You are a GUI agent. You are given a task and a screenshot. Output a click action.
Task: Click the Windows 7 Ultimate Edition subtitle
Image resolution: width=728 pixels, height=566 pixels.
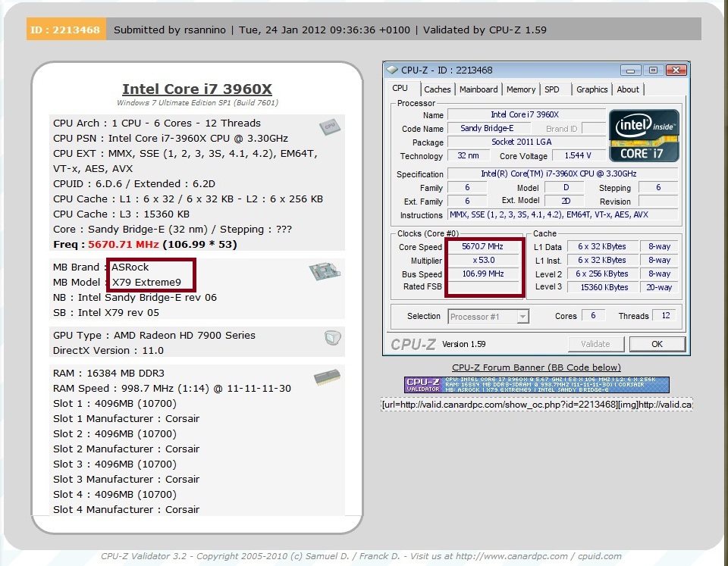(197, 103)
